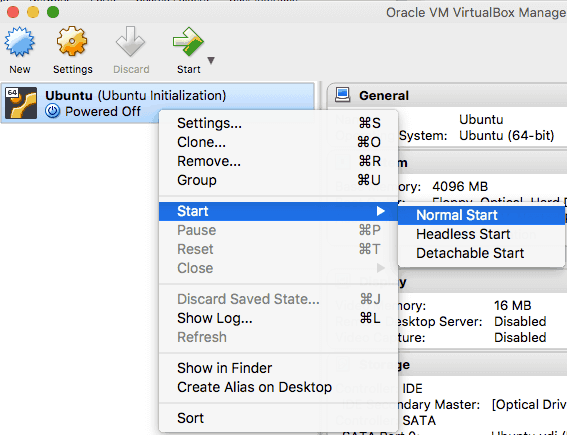Click the ⌘S shortcut beside Settings...

[x=370, y=123]
